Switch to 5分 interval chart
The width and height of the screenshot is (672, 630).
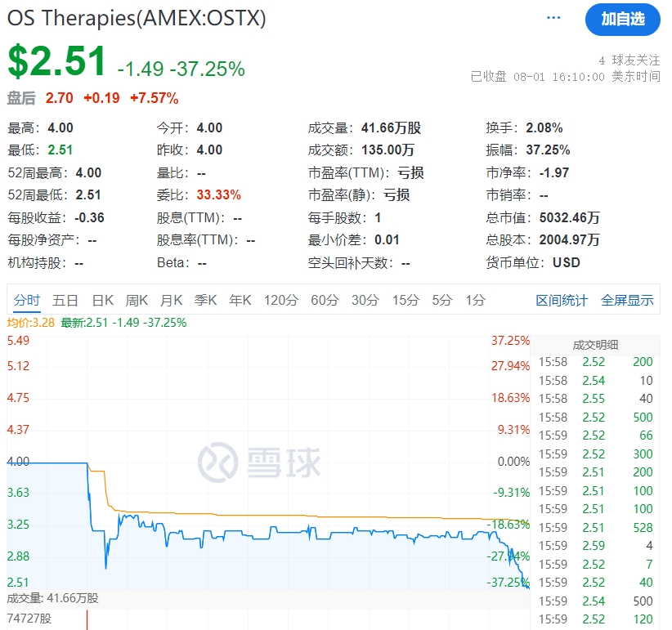[441, 300]
